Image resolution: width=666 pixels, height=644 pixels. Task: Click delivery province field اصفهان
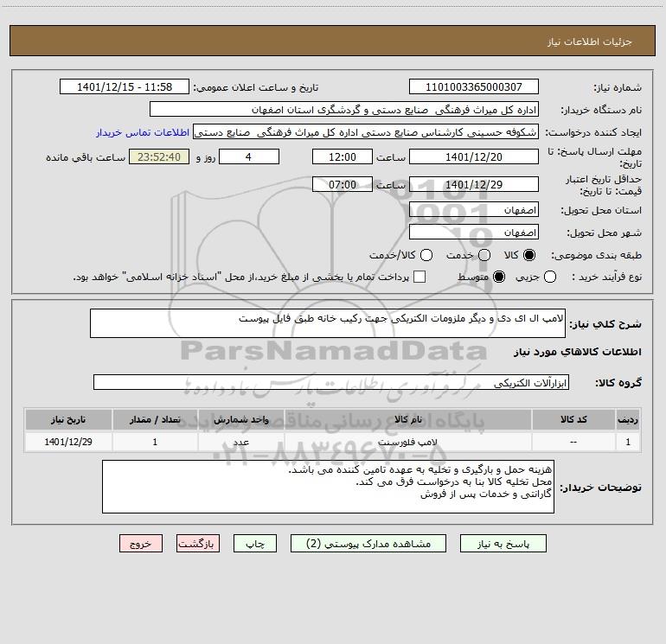(474, 209)
